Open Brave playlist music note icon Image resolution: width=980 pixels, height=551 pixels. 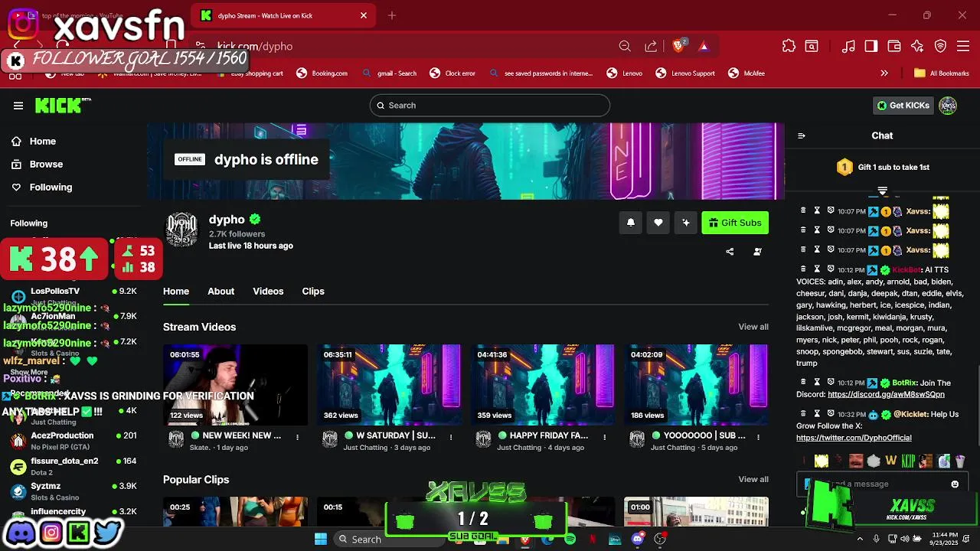pyautogui.click(x=848, y=46)
